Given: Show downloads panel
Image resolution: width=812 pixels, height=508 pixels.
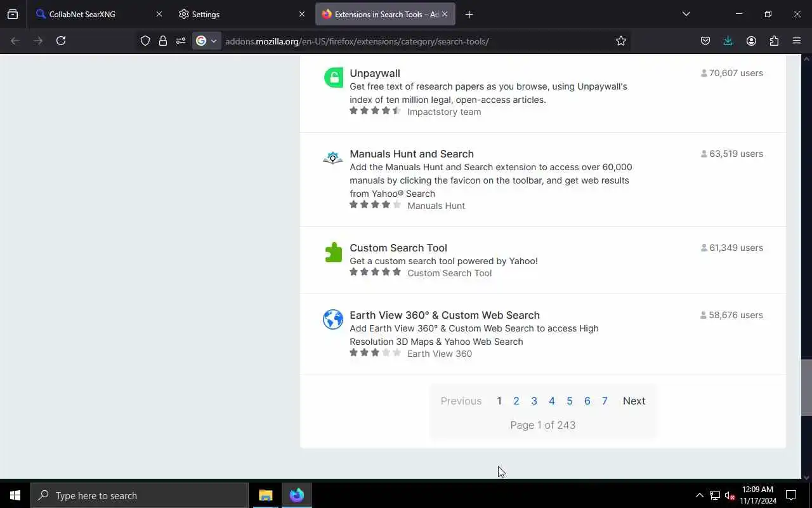Looking at the screenshot, I should 728,41.
